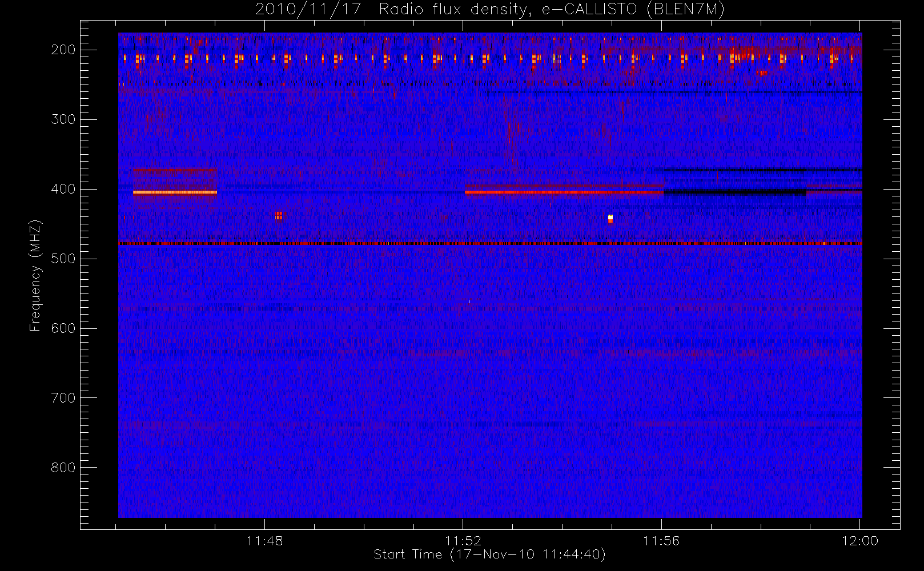Click the yellow emission band near 400 MHz
The image size is (924, 571).
click(175, 192)
